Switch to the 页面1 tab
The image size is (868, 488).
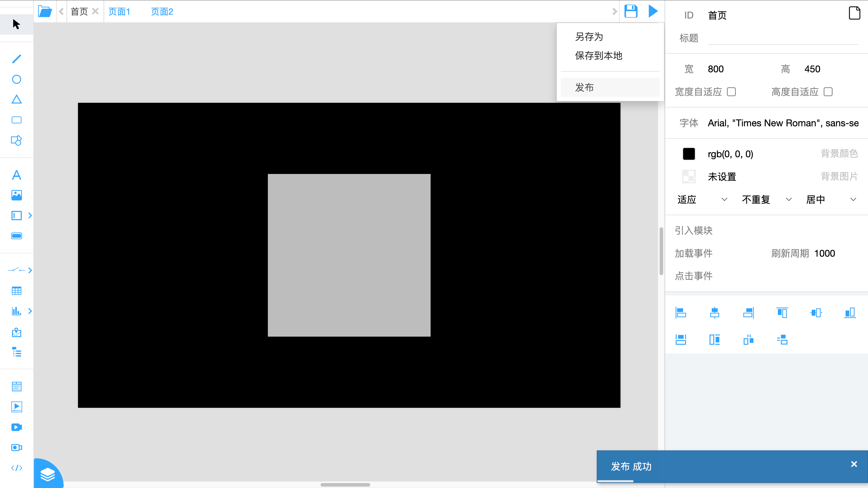tap(119, 12)
